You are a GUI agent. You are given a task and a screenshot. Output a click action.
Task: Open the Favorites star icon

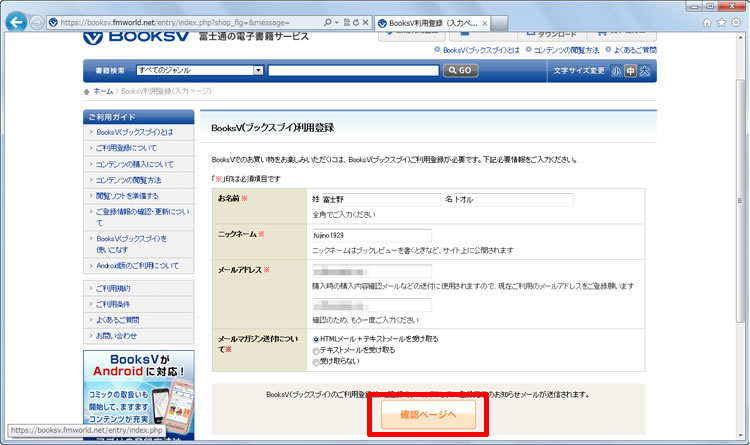(x=721, y=22)
